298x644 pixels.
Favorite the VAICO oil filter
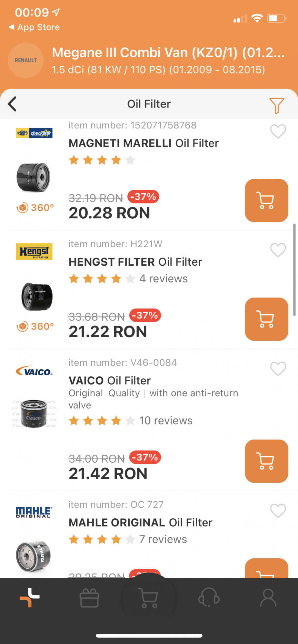[278, 369]
